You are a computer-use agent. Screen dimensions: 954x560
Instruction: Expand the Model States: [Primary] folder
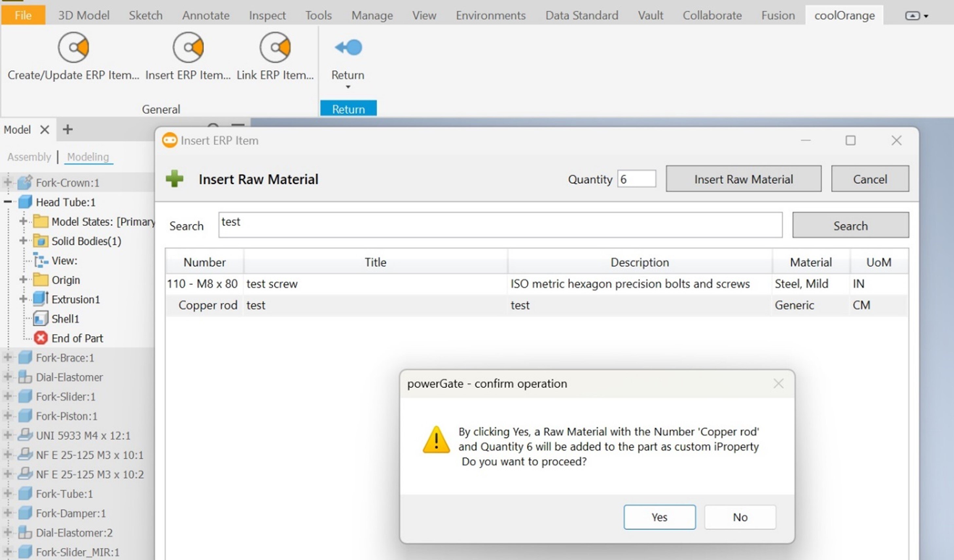(23, 221)
